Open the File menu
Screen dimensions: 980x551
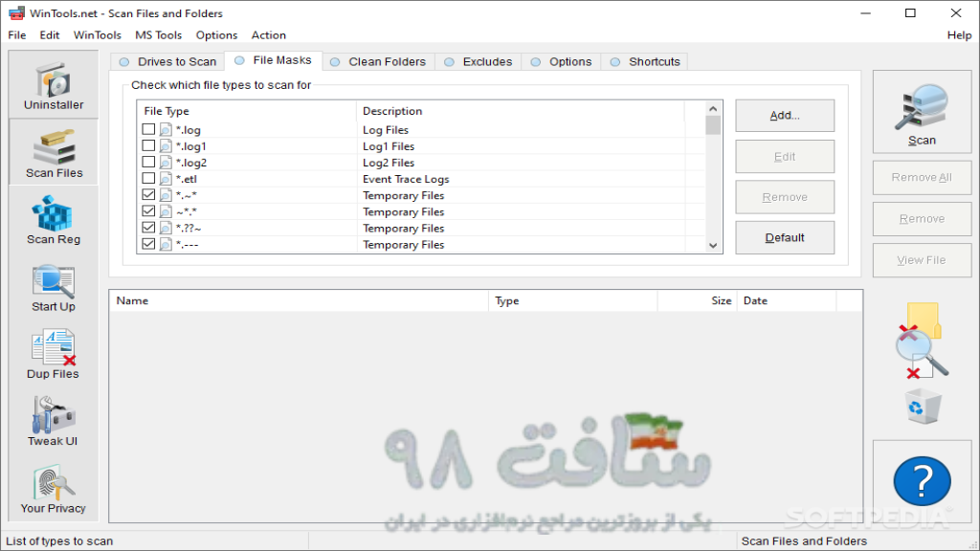tap(17, 35)
